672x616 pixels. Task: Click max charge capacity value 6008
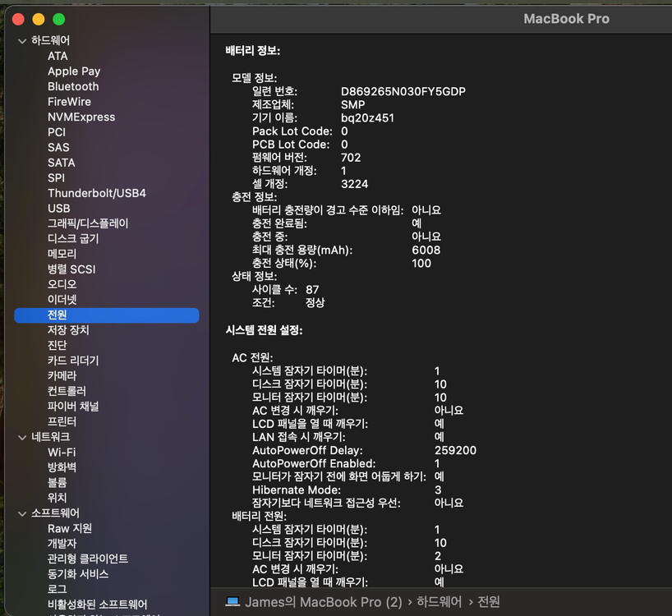tap(426, 251)
